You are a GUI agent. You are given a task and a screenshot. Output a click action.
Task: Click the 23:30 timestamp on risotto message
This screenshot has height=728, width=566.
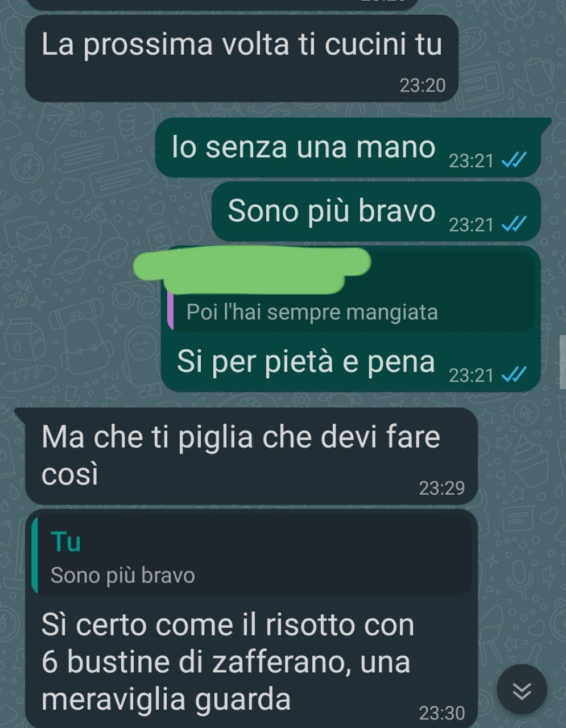click(x=441, y=712)
